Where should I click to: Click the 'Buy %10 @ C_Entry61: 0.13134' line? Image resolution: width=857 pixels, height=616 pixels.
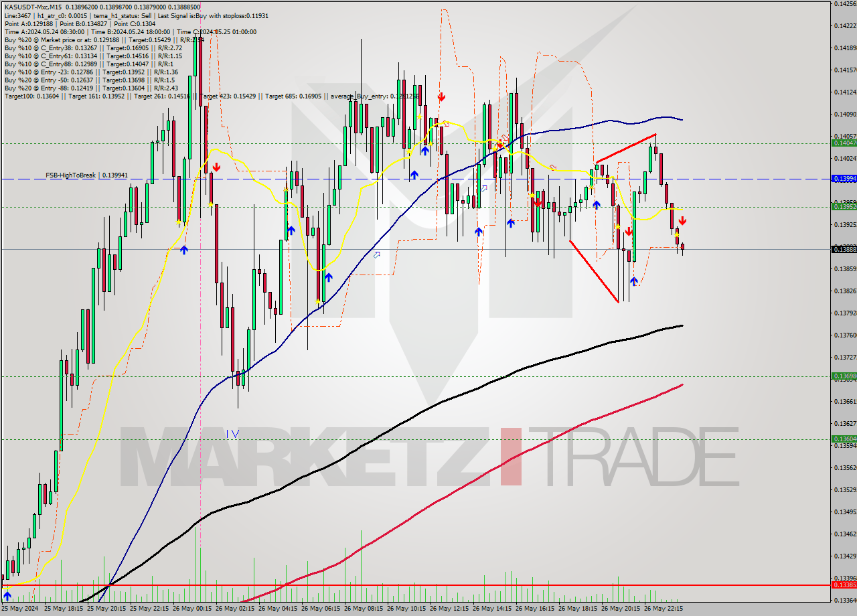(93, 56)
